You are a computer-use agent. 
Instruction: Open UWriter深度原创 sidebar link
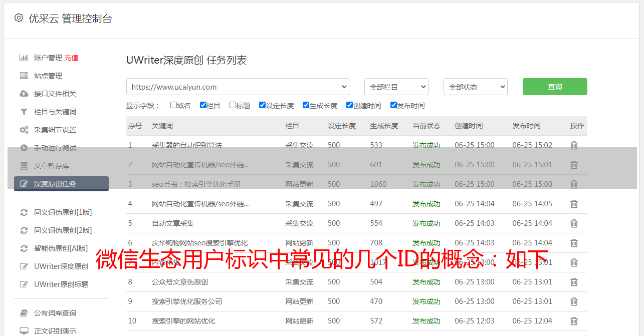click(x=61, y=266)
